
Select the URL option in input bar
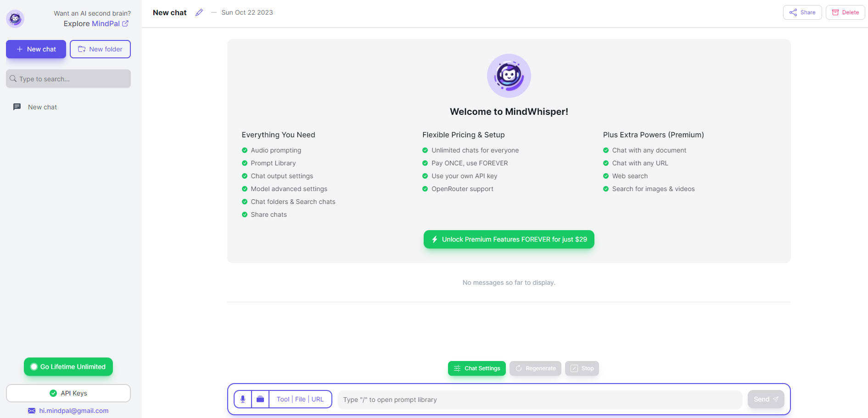click(x=318, y=399)
